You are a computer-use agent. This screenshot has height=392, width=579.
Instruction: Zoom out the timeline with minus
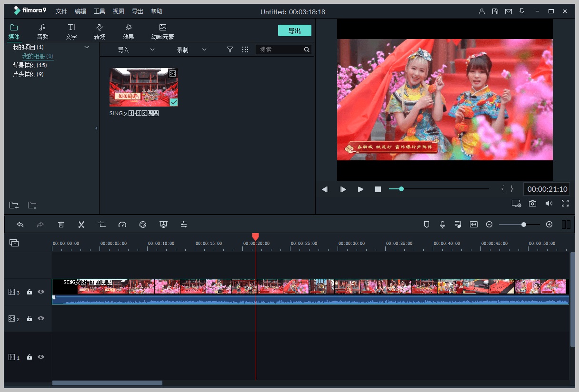tap(489, 225)
